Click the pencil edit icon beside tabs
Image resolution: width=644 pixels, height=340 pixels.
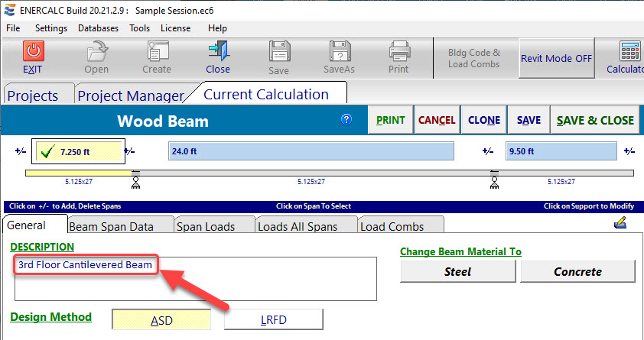pyautogui.click(x=620, y=223)
